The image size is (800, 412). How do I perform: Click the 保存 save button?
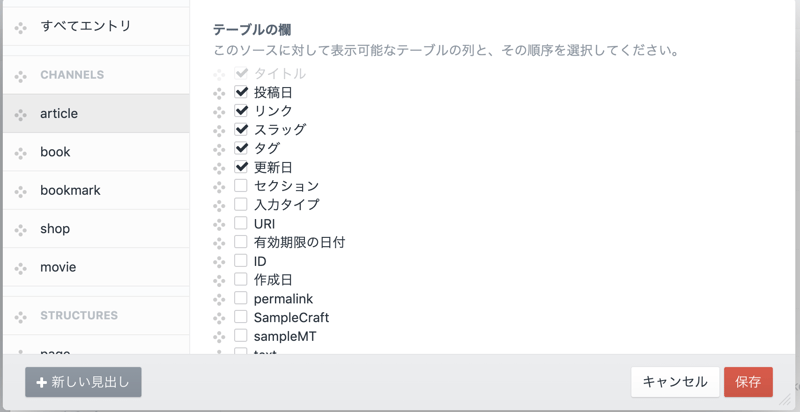(748, 382)
